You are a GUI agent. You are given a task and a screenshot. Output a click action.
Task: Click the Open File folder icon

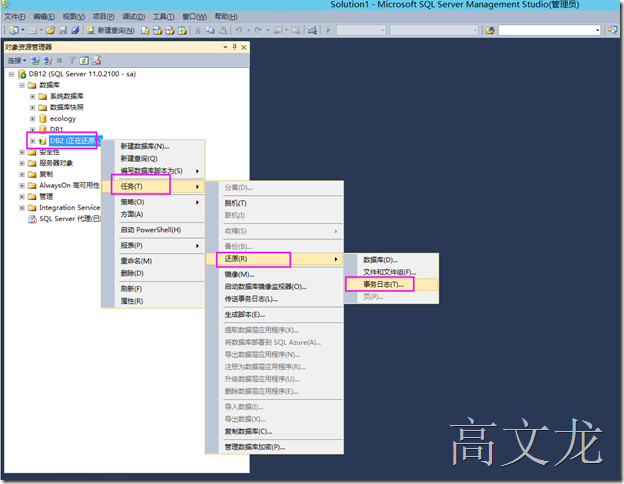(51, 30)
